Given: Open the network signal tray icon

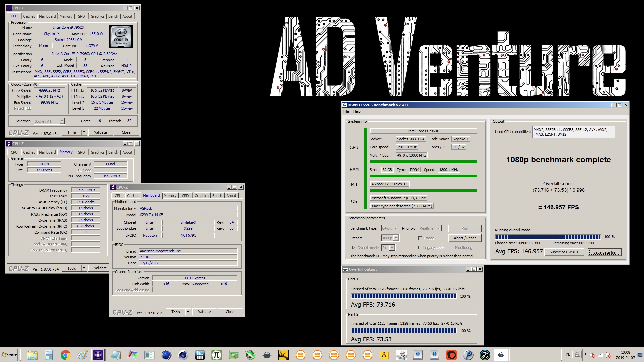Looking at the screenshot, I should [601, 355].
